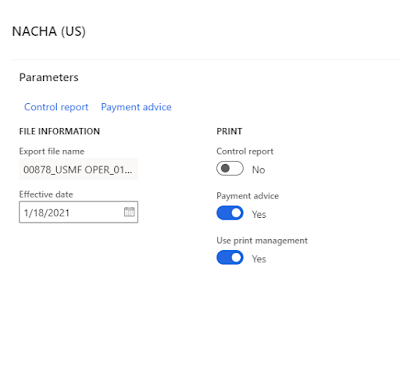Select the NACHA (US) page title
400x378 pixels.
tap(49, 31)
